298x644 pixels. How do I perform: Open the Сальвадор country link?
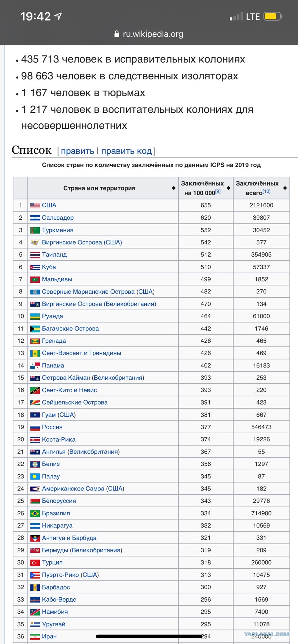pos(58,218)
